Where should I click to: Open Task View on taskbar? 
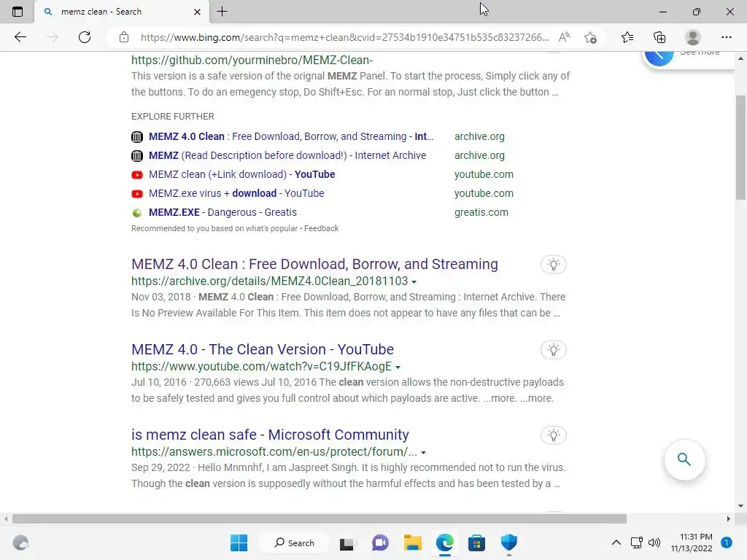point(347,542)
